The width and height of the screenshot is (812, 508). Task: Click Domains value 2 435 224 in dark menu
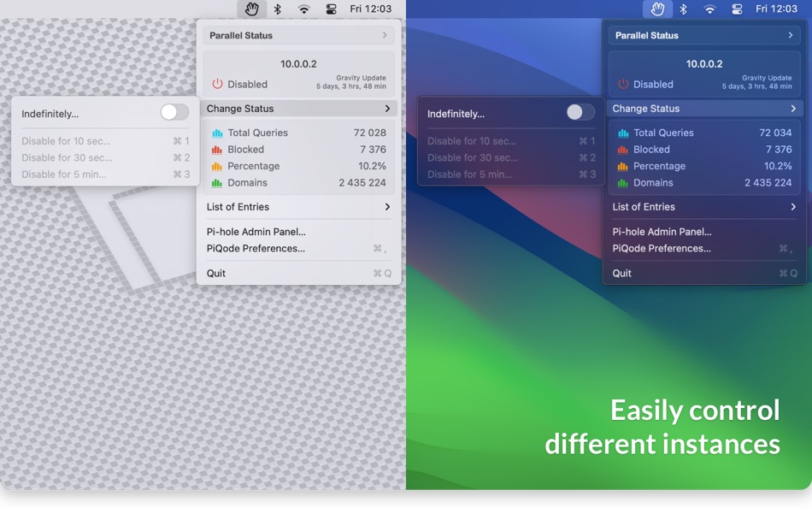pos(768,182)
